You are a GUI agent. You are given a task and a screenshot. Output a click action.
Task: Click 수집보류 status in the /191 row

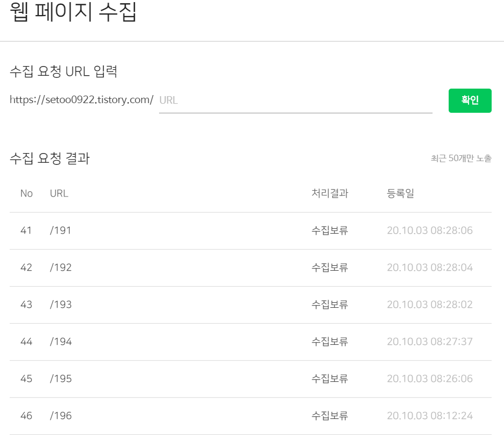click(330, 230)
